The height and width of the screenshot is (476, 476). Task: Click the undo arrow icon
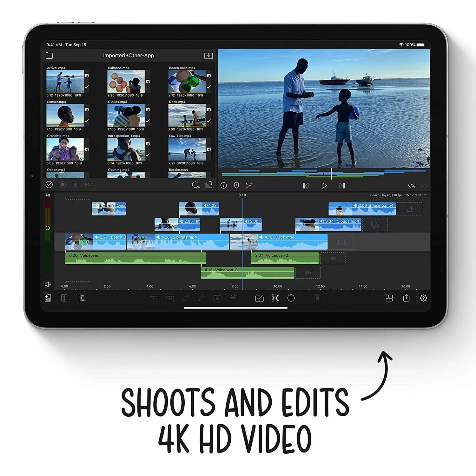[x=411, y=186]
